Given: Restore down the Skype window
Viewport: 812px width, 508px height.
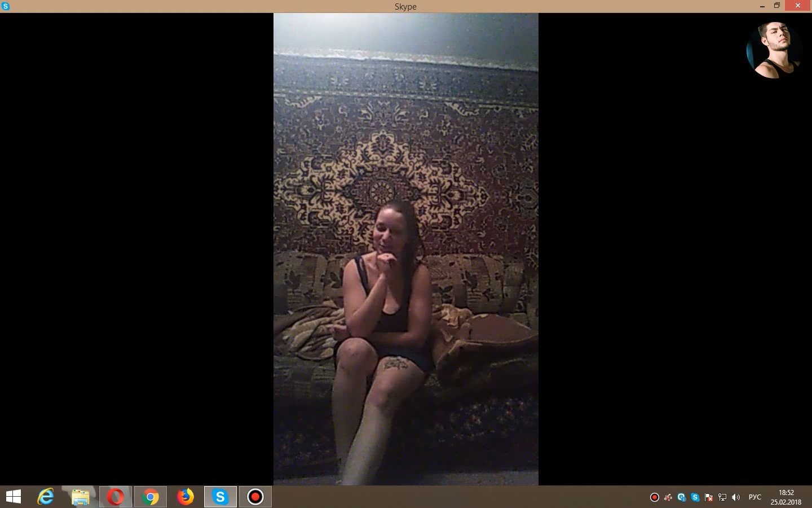Looking at the screenshot, I should click(x=777, y=6).
